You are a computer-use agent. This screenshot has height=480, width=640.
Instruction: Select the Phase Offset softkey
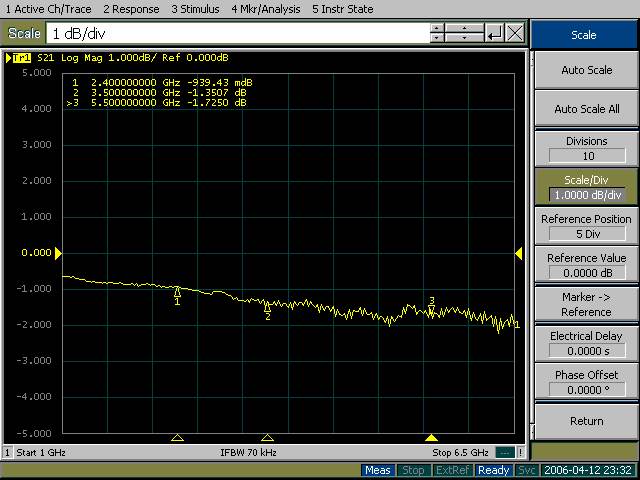(587, 382)
